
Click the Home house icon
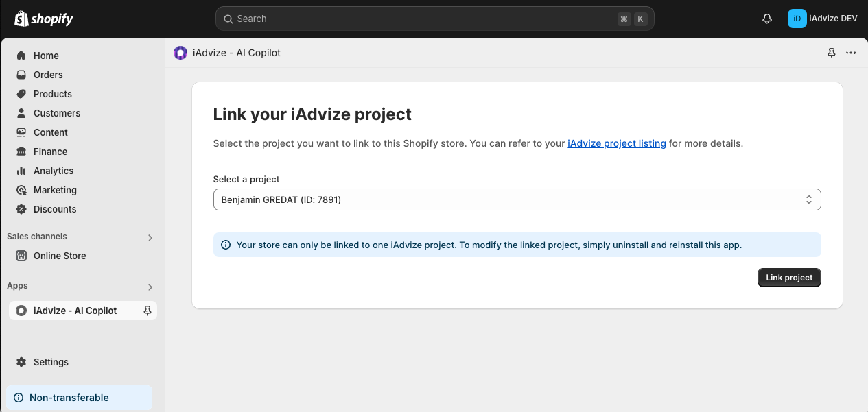click(21, 56)
